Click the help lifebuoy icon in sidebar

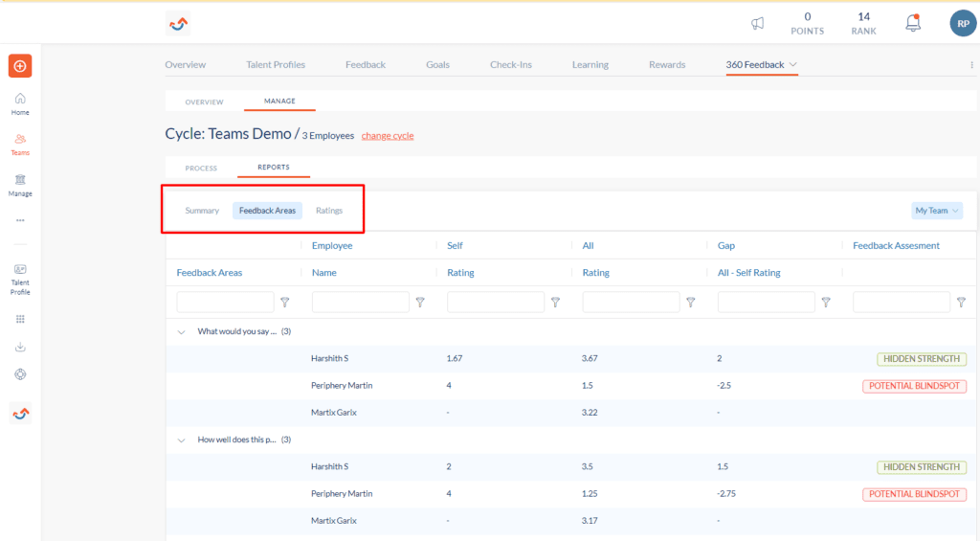[20, 374]
